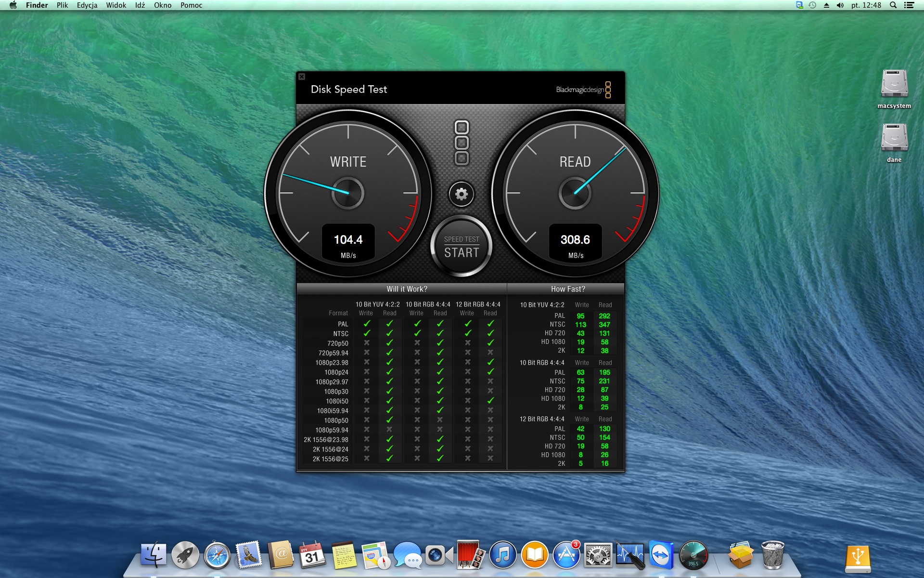Click the 720p50 format row label

tap(338, 343)
